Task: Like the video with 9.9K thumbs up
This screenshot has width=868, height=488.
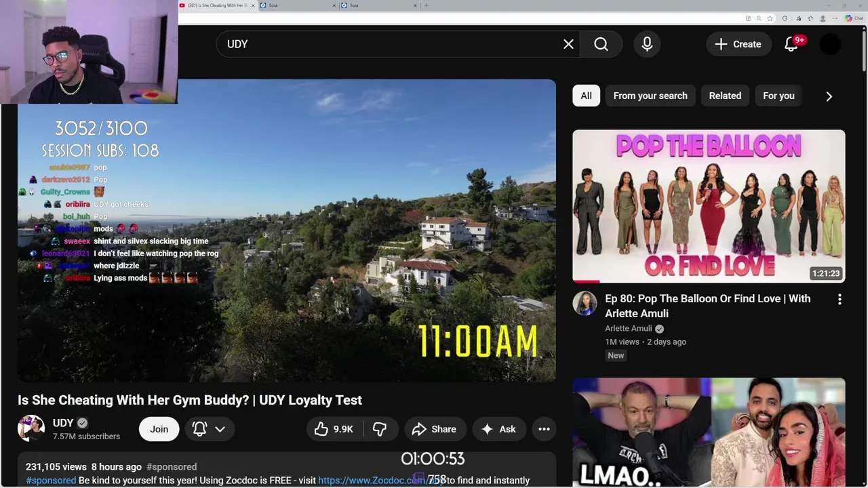Action: [334, 429]
